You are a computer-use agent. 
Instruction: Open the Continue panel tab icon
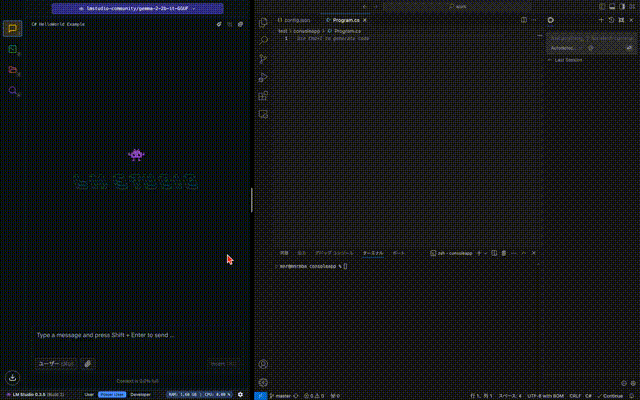pos(551,20)
